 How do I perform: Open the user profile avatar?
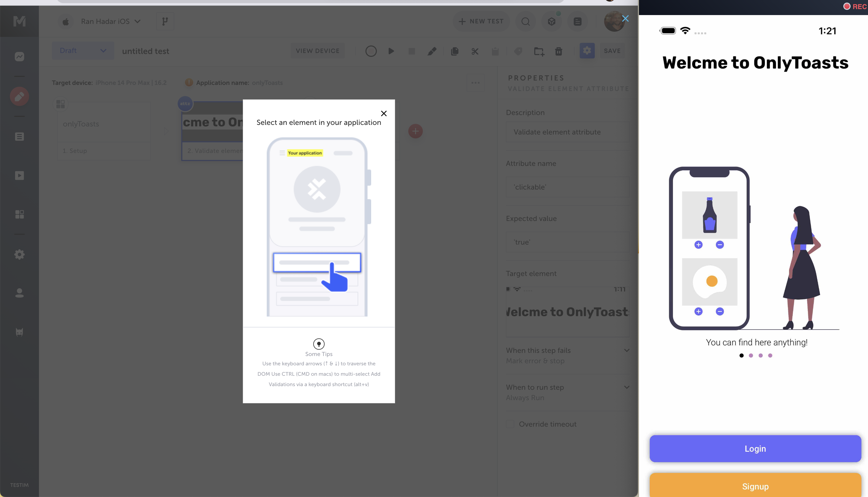[614, 22]
